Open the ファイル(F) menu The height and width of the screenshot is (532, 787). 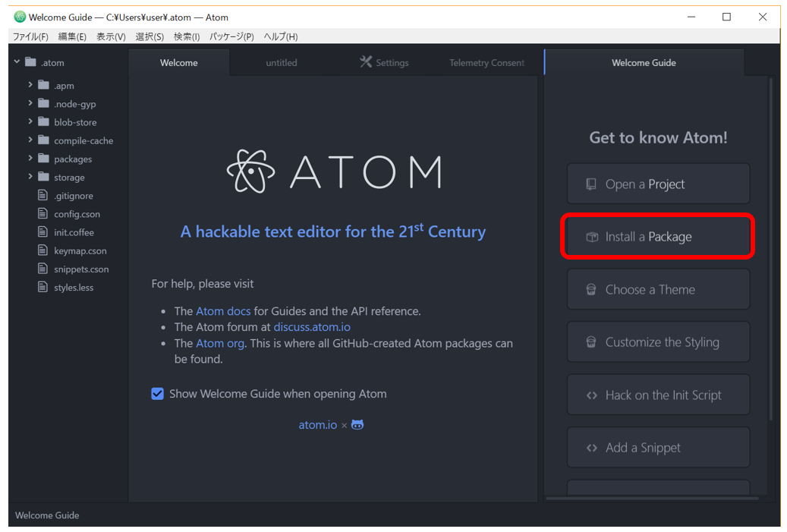click(x=30, y=36)
